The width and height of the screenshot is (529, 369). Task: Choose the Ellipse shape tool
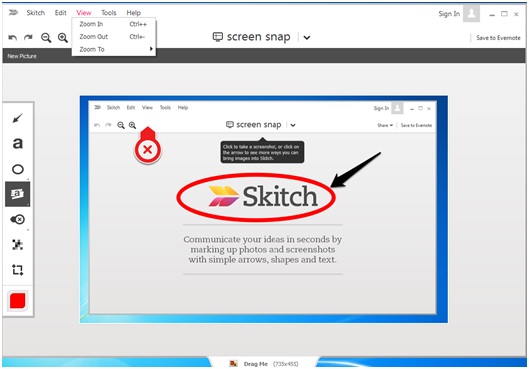pos(18,169)
